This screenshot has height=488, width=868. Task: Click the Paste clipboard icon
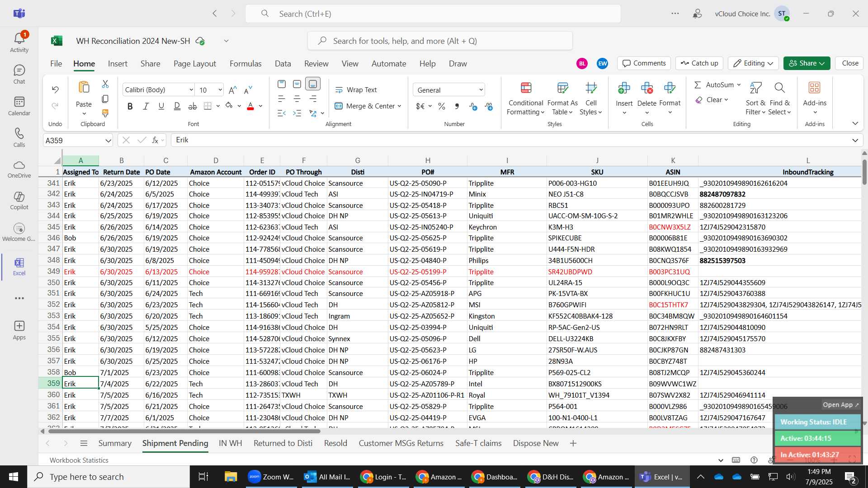(84, 87)
